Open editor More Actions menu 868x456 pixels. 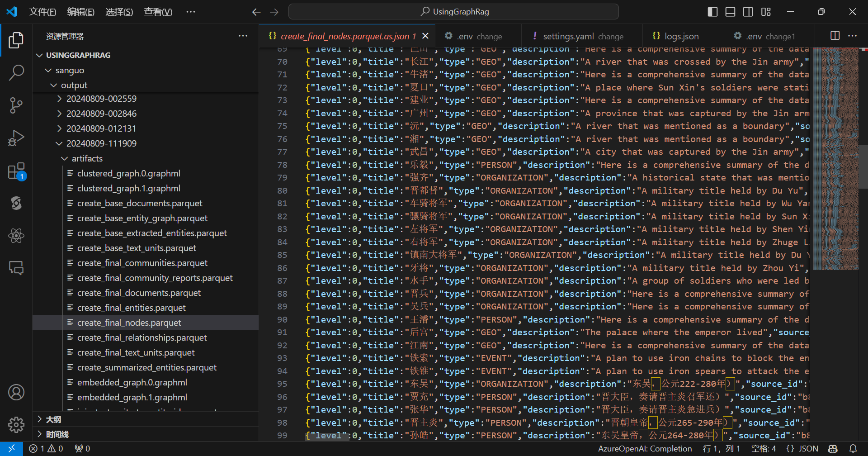(853, 36)
